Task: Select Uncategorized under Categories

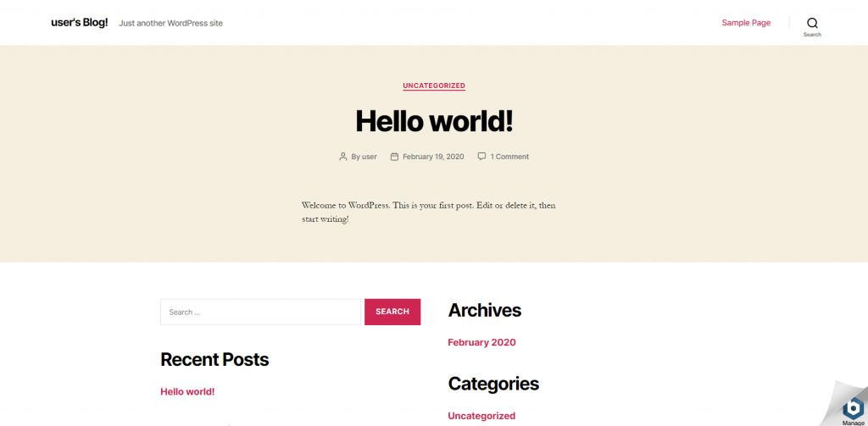Action: point(481,416)
